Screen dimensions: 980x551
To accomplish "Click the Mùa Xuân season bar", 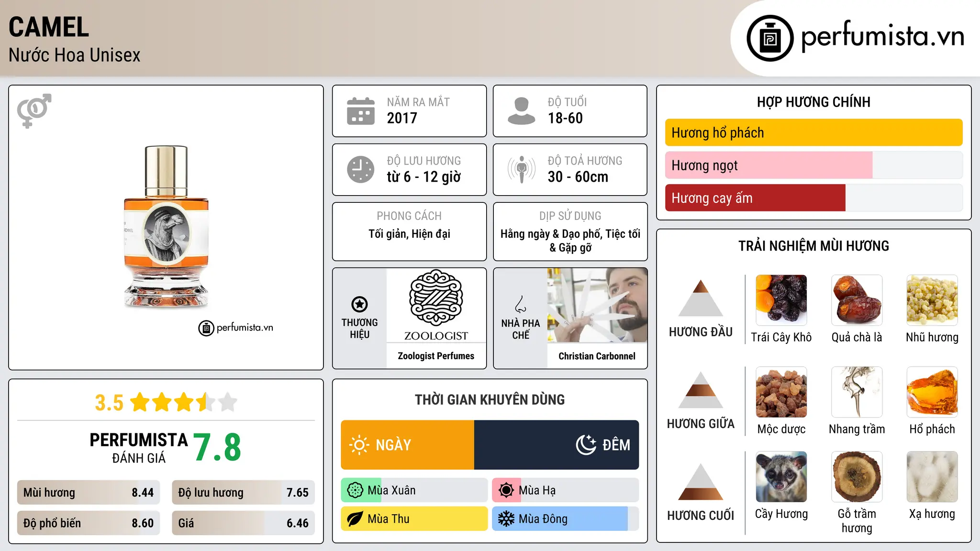I will coord(414,490).
